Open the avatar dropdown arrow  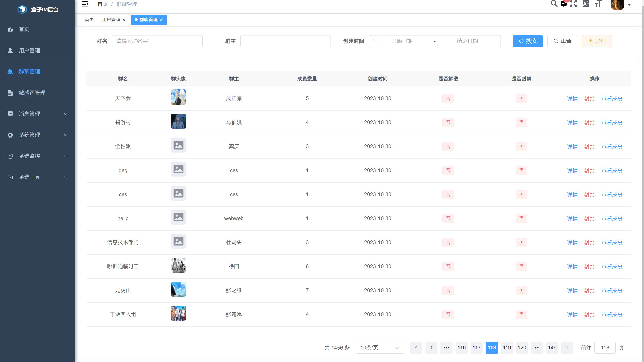tap(630, 5)
